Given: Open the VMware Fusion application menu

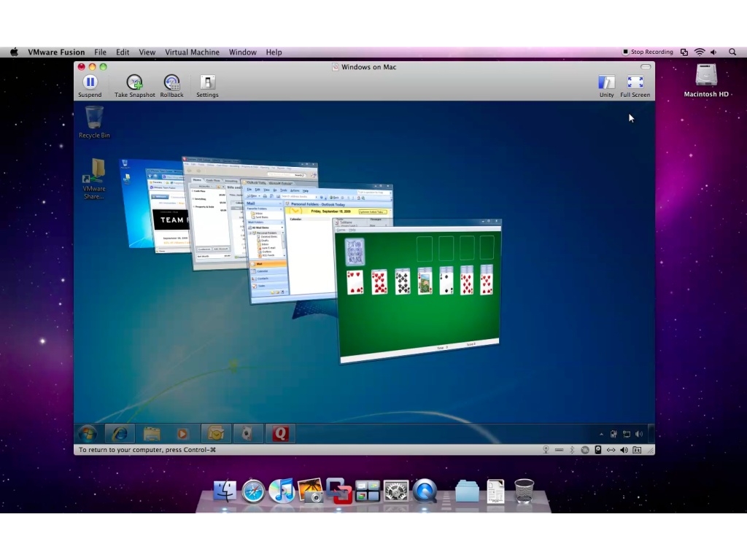Looking at the screenshot, I should 56,52.
